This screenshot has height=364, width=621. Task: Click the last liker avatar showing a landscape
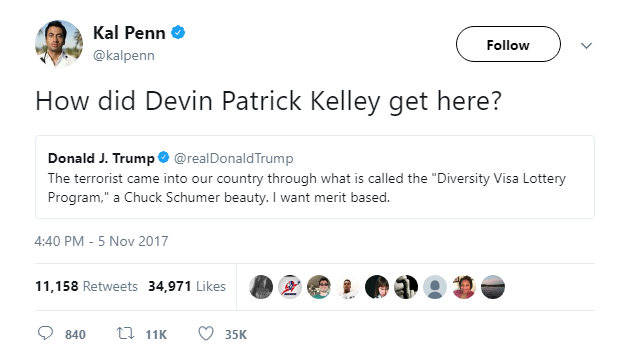(493, 287)
